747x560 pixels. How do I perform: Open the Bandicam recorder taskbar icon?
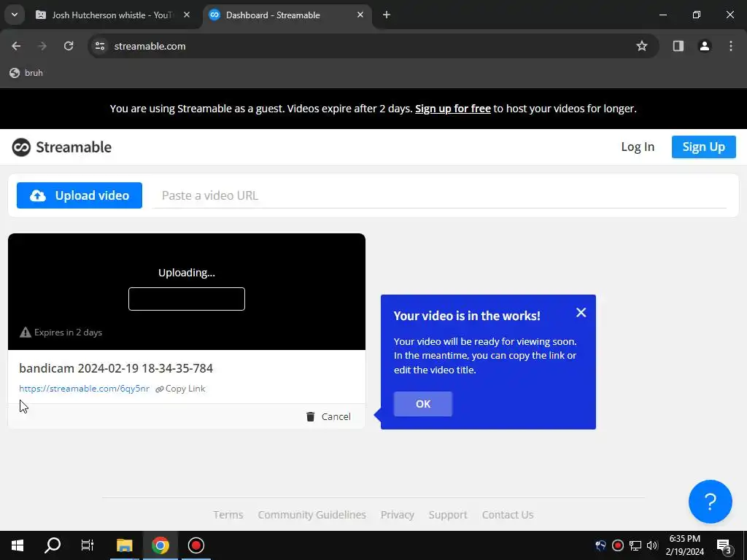tap(196, 545)
